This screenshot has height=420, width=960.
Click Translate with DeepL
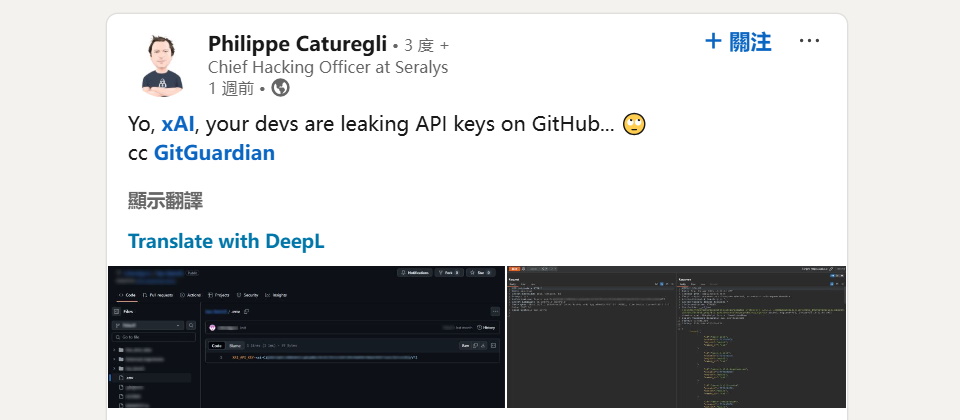[x=226, y=241]
